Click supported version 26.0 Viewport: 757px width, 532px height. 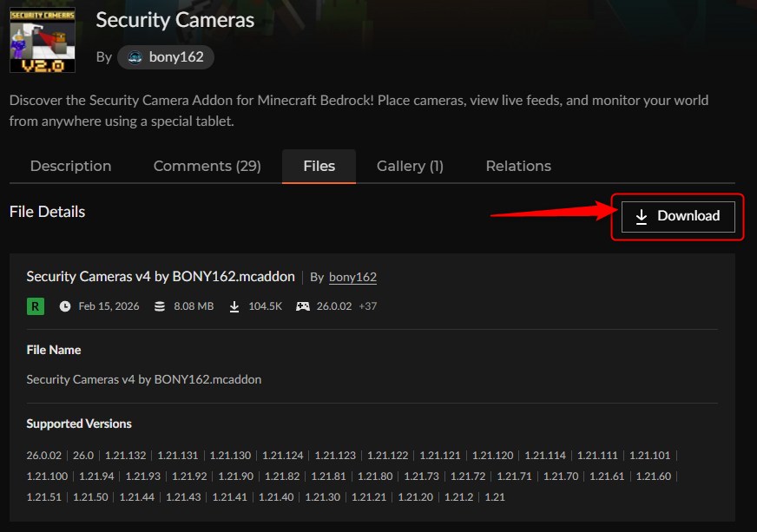83,456
